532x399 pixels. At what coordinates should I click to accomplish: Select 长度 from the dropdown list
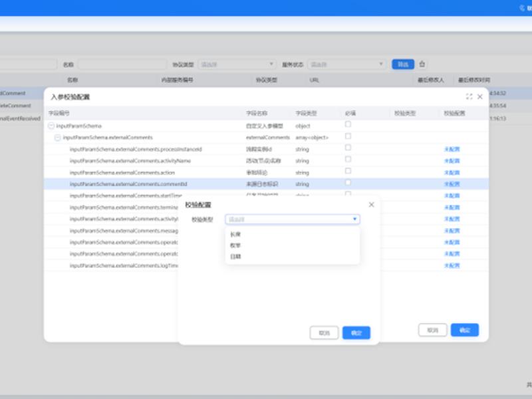point(235,234)
